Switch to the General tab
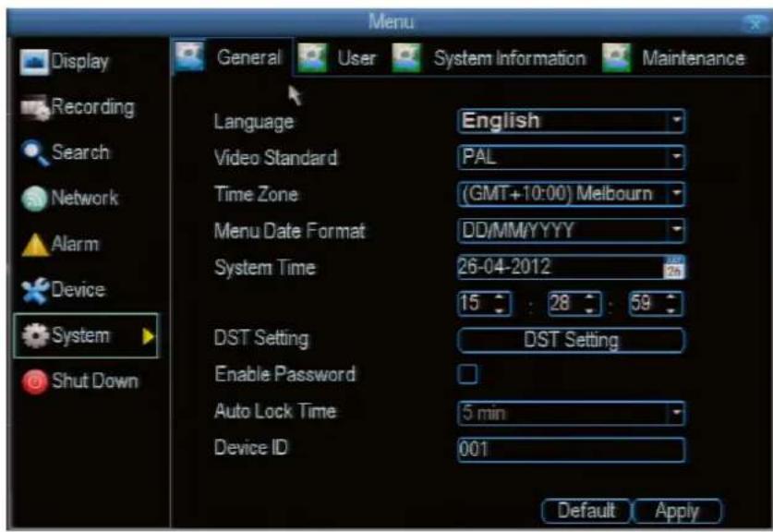The image size is (773, 532). 231,57
